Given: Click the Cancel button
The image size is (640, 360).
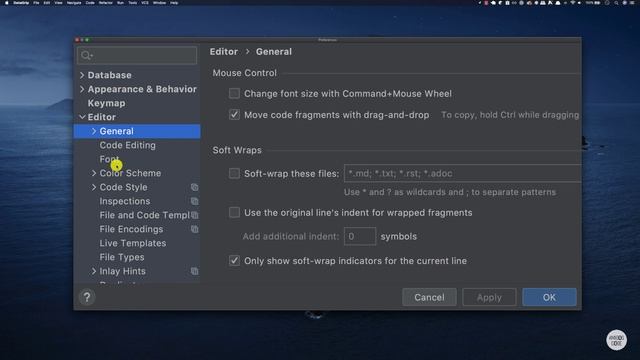Looking at the screenshot, I should [x=429, y=297].
